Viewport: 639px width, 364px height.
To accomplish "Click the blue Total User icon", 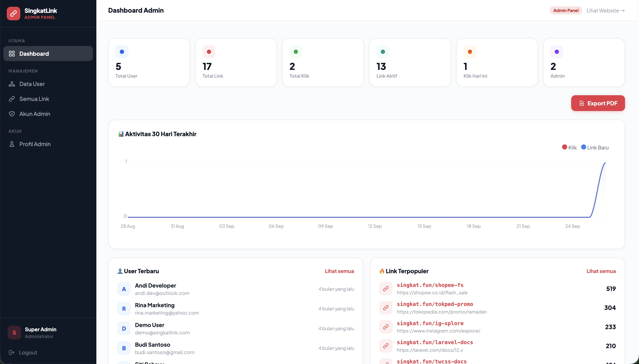I will tap(122, 52).
